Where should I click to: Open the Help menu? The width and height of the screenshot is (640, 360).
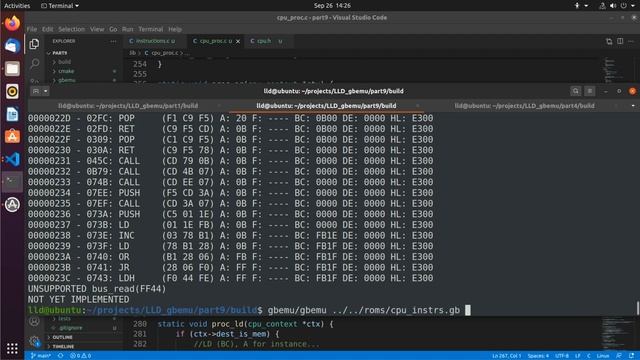[x=175, y=29]
